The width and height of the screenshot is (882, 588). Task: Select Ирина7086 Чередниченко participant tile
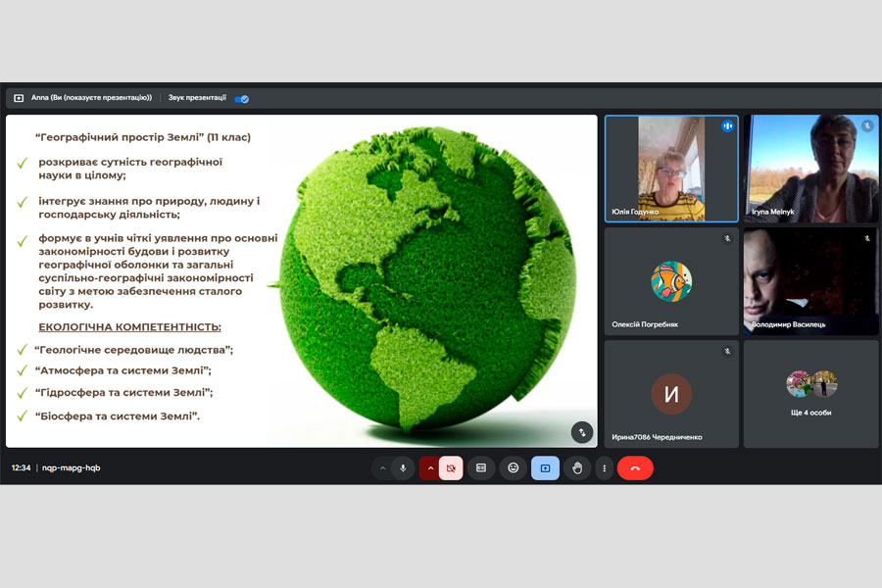click(x=671, y=394)
